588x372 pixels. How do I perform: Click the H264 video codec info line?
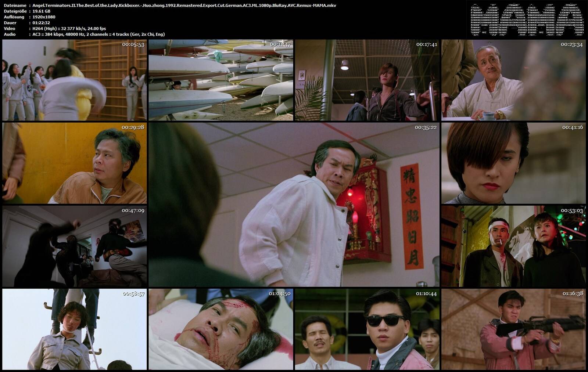(69, 28)
